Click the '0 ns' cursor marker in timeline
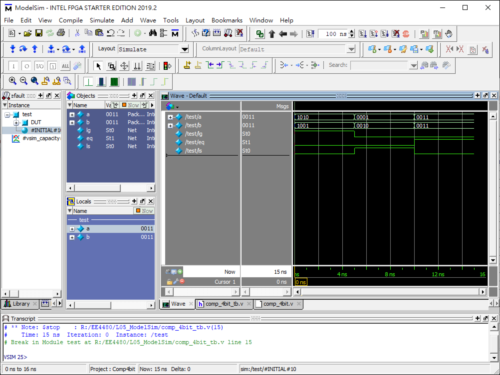500x375 pixels. click(x=301, y=282)
